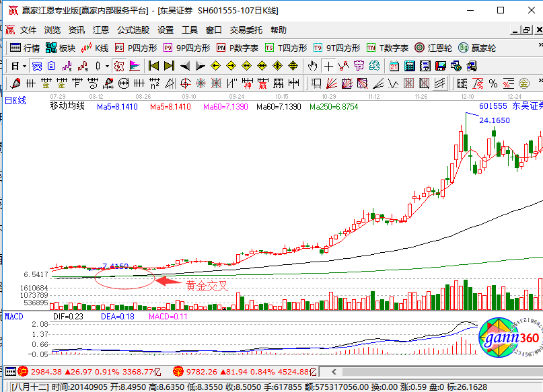Click the zigzag line with red circles icon
The image size is (543, 392).
344,66
